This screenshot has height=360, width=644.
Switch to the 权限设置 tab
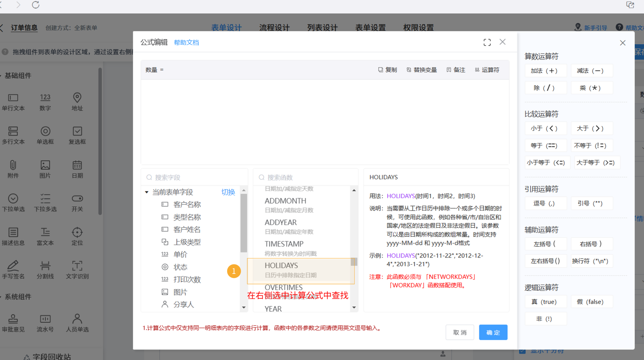pyautogui.click(x=418, y=28)
